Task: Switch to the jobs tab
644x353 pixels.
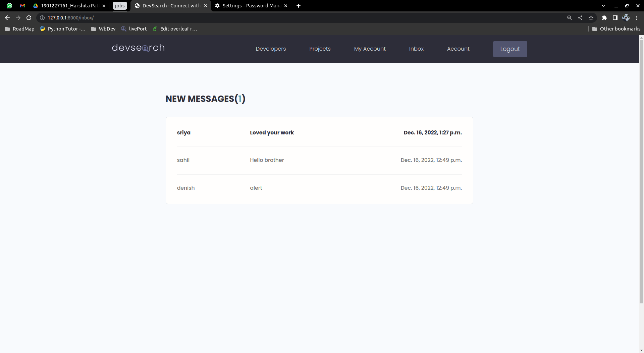Action: [120, 5]
